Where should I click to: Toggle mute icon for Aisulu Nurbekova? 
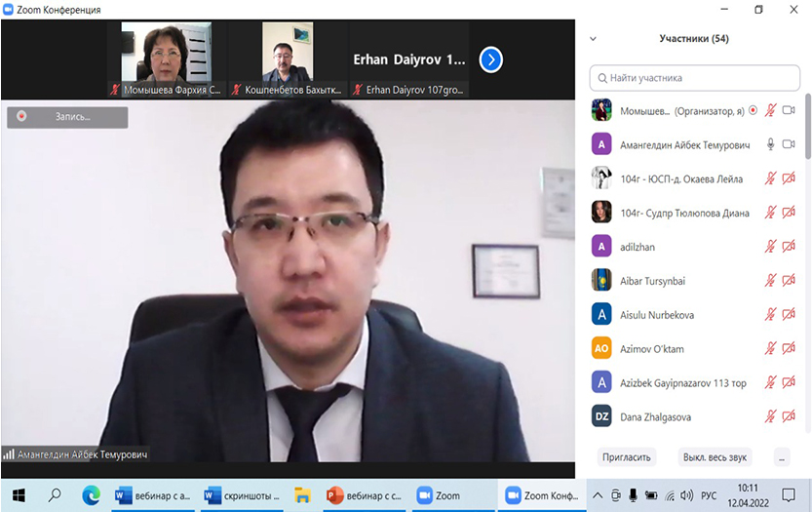pyautogui.click(x=770, y=315)
